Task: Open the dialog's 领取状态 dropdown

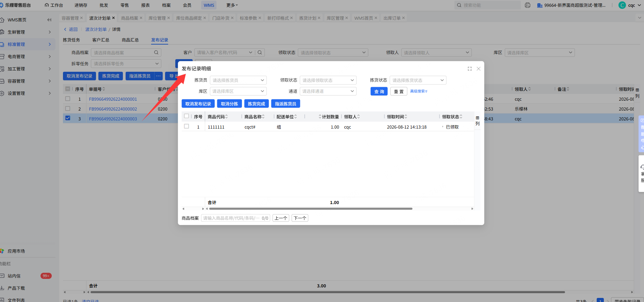Action: 328,80
